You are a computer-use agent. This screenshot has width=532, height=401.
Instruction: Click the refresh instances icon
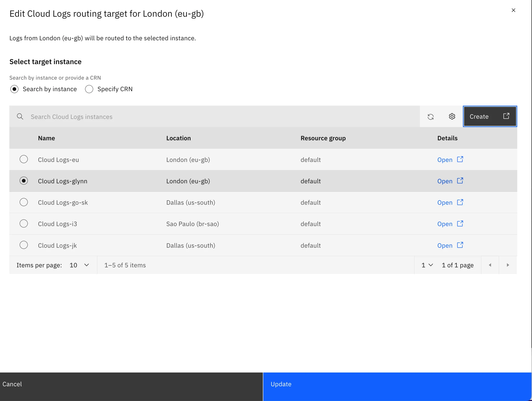(x=430, y=116)
